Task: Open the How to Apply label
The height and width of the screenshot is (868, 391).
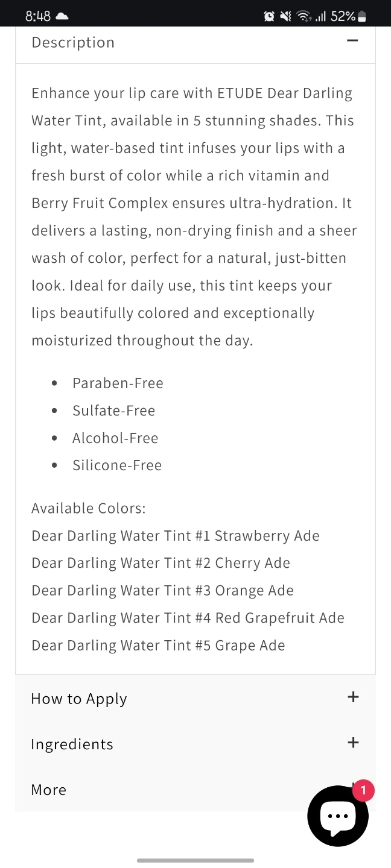Action: point(79,699)
